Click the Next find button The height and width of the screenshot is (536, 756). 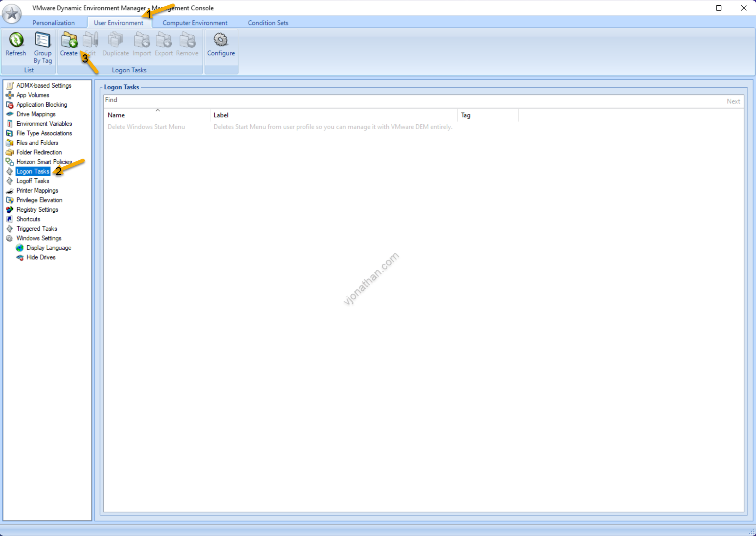pos(733,101)
